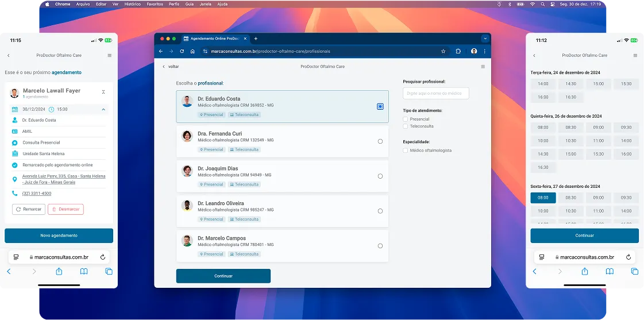
Task: Select the radio button for Dra. Fernanda Curi
Action: click(380, 141)
